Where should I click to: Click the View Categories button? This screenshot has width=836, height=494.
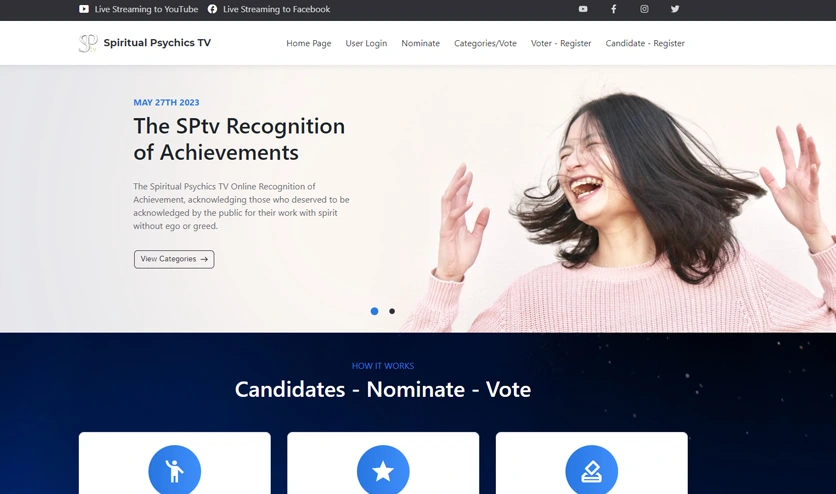[x=174, y=260]
